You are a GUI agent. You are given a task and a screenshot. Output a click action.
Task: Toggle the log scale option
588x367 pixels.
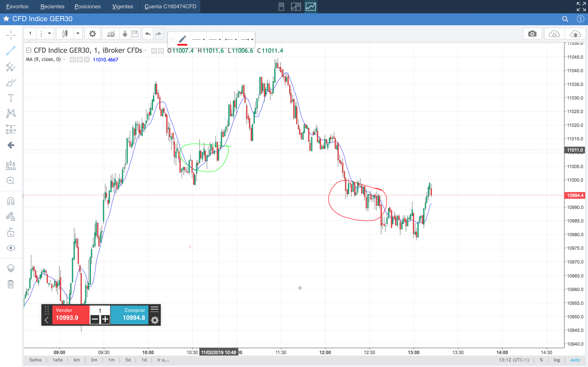(557, 360)
